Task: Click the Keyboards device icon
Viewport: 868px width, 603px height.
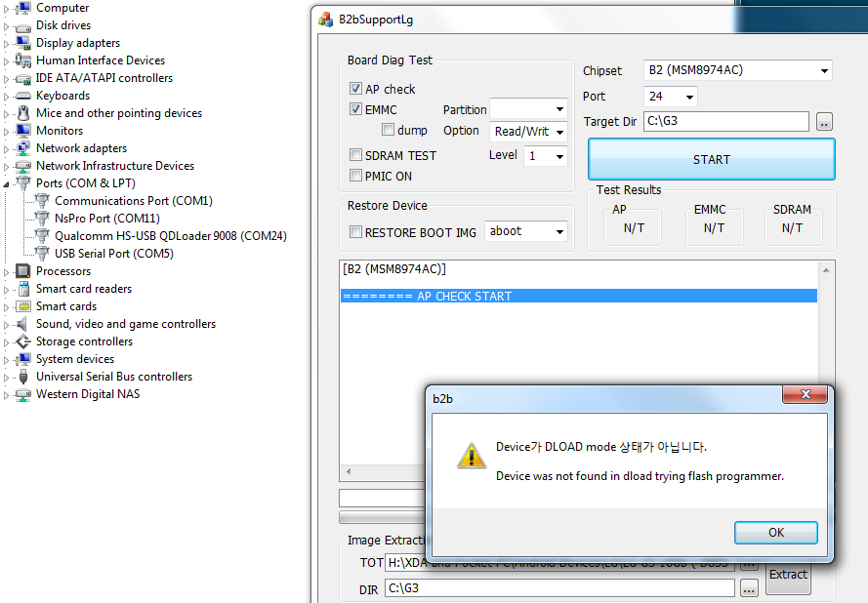Action: coord(23,96)
